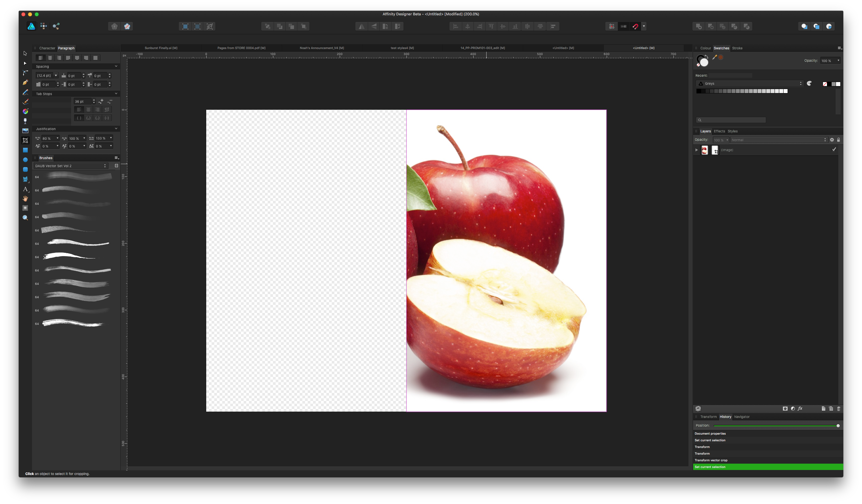Open the DAUB Vector Set Vol 2 dropdown

click(71, 166)
